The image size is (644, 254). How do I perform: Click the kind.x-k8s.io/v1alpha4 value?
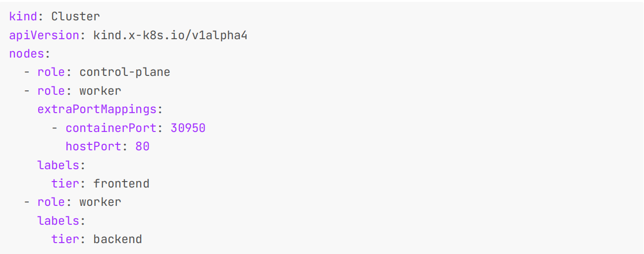click(x=170, y=35)
